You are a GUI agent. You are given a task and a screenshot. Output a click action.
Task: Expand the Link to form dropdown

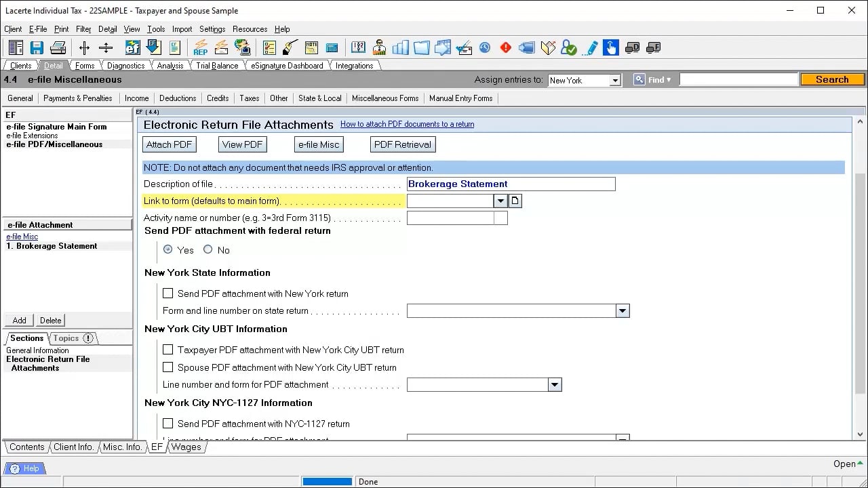click(500, 201)
